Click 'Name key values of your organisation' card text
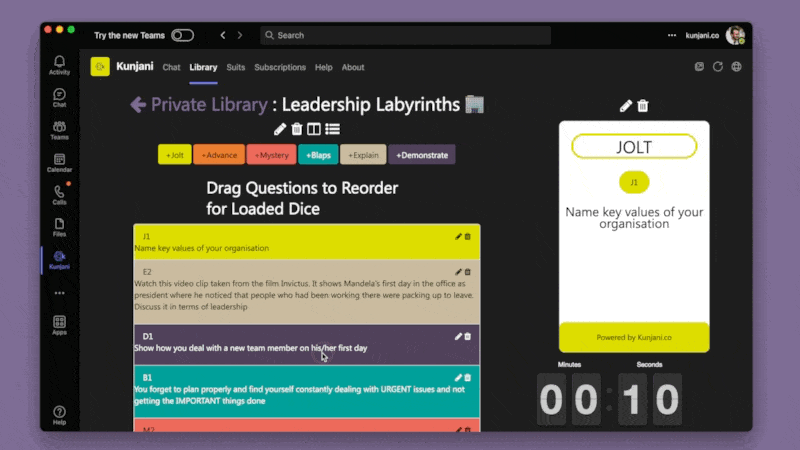Screen dimensions: 800x450 pos(634,218)
